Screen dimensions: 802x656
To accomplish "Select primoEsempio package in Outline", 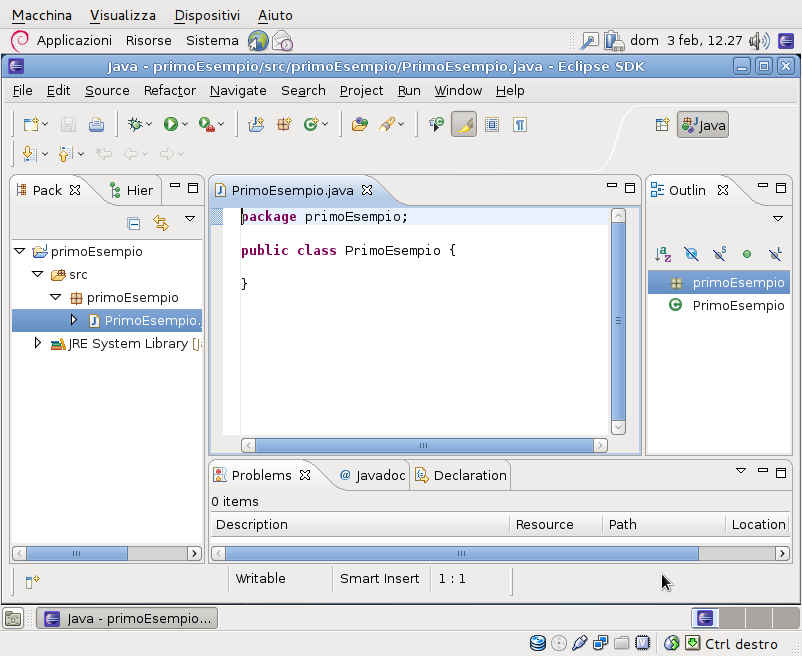I will coord(720,282).
